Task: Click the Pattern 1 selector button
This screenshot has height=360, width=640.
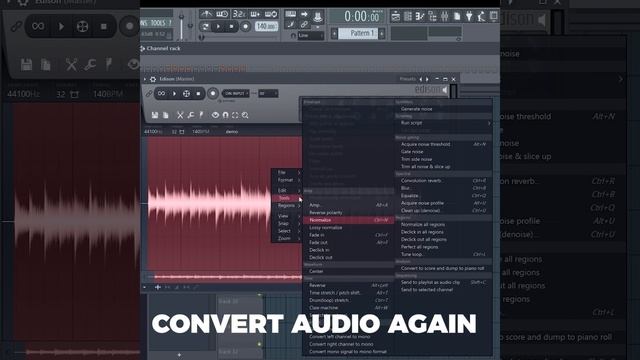Action: click(358, 33)
